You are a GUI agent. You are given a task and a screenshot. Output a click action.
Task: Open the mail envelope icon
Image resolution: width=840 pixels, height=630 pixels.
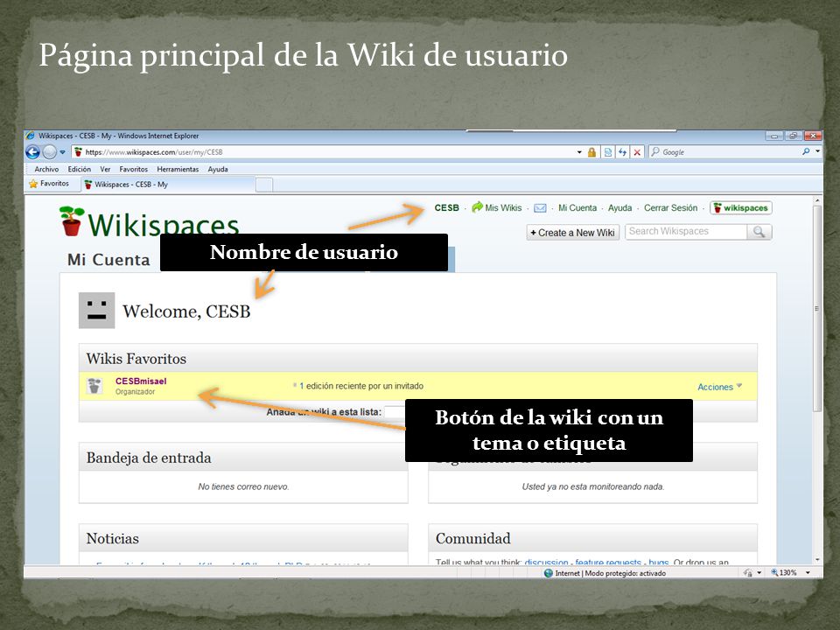540,208
